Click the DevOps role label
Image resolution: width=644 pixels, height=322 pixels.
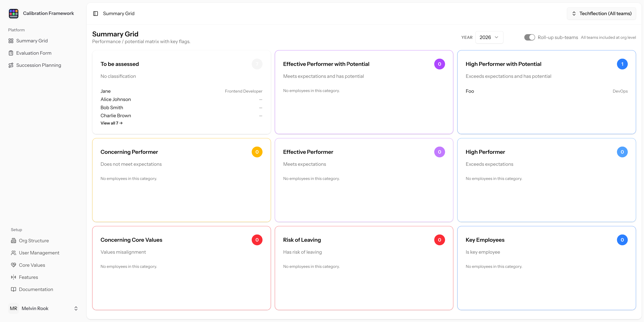point(620,91)
